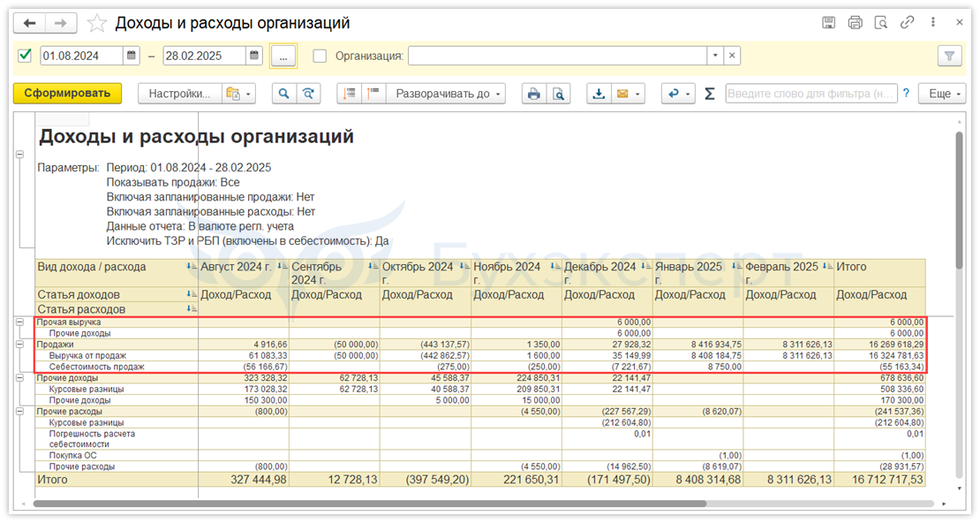Open the Еще menu
980x523 pixels.
(x=943, y=94)
